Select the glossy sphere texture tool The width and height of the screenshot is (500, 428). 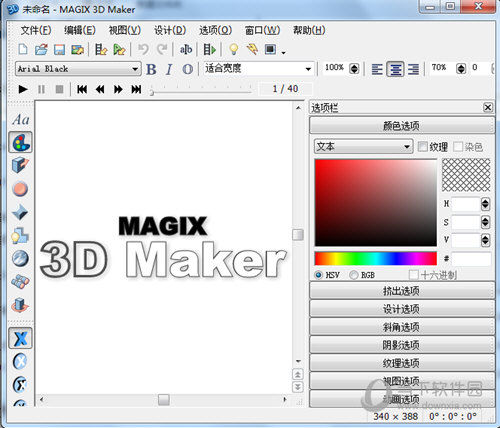click(x=20, y=258)
